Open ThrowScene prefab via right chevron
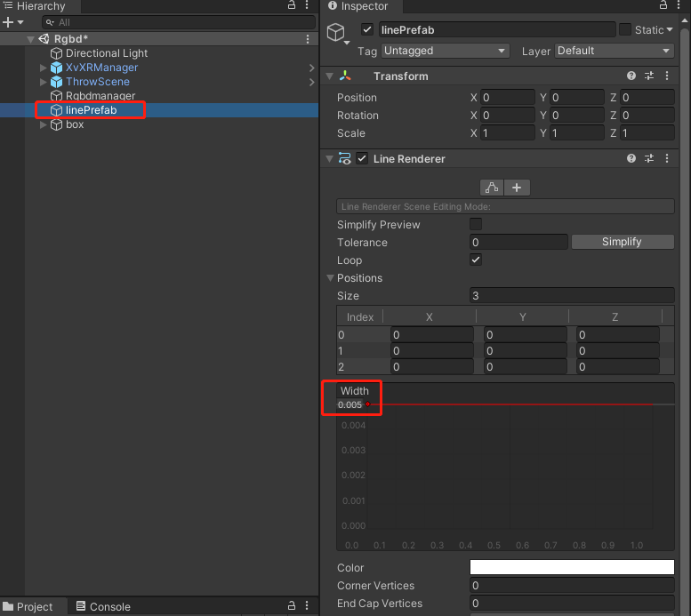Screen dimensions: 691x616 (311, 83)
